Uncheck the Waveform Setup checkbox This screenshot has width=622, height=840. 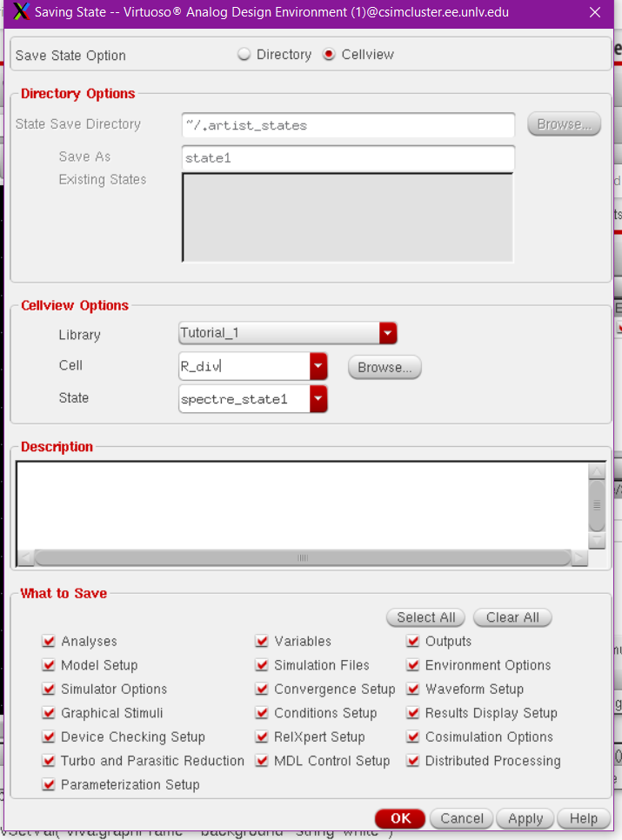click(413, 689)
